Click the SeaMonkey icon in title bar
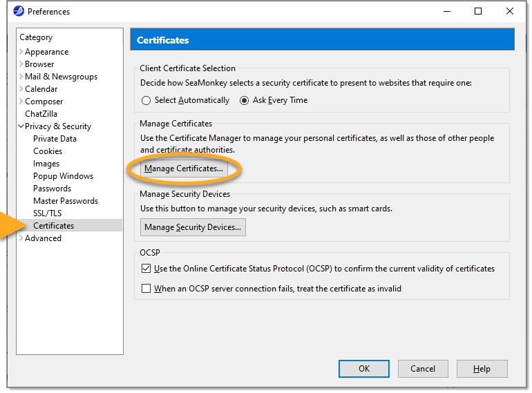 pos(19,11)
